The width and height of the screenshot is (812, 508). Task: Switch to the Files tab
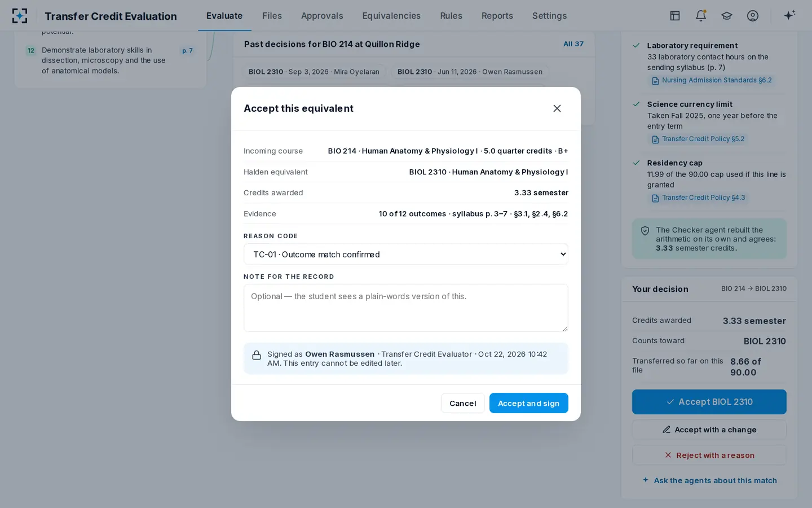pos(272,16)
